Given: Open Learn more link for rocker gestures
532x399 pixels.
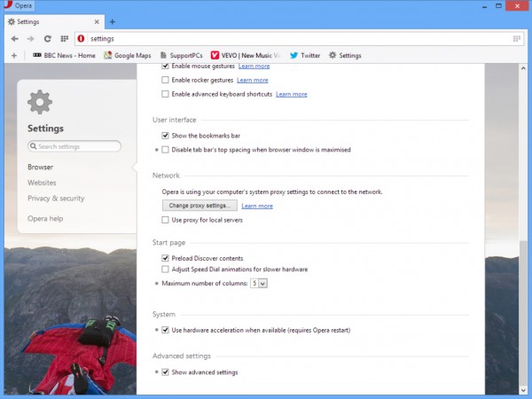Looking at the screenshot, I should pos(252,80).
